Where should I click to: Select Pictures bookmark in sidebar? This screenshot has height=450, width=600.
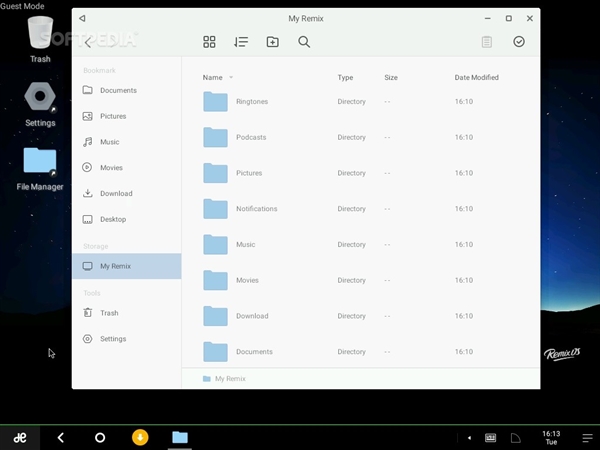113,116
